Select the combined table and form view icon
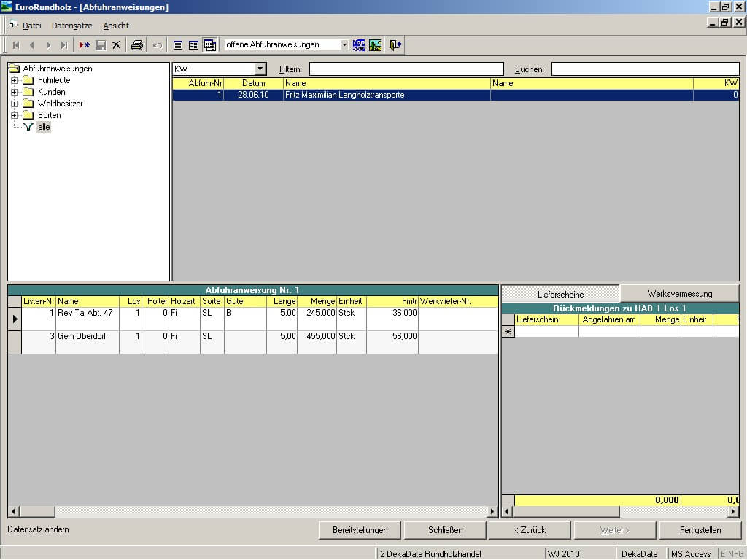Screen dimensions: 747x560 [x=209, y=44]
